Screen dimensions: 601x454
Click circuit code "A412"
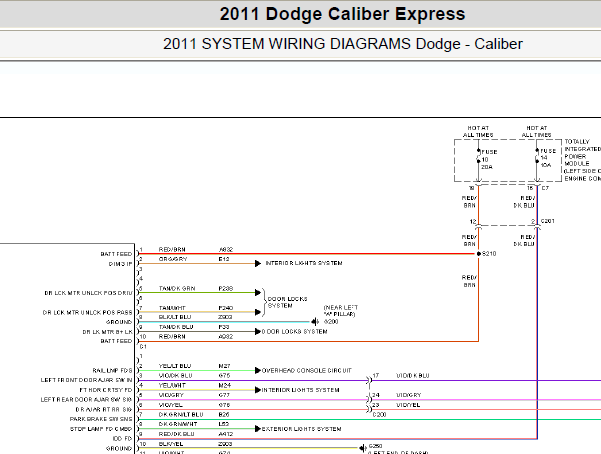tap(226, 434)
